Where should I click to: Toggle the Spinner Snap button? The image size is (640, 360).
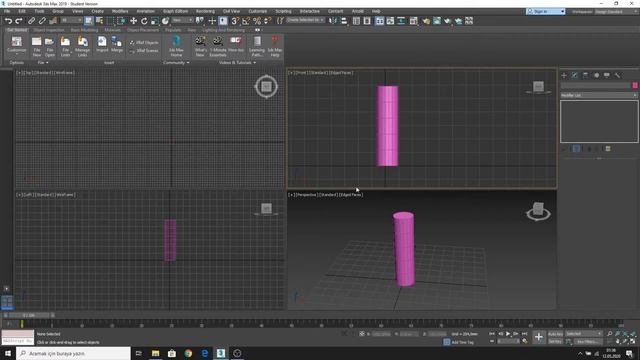pos(267,20)
